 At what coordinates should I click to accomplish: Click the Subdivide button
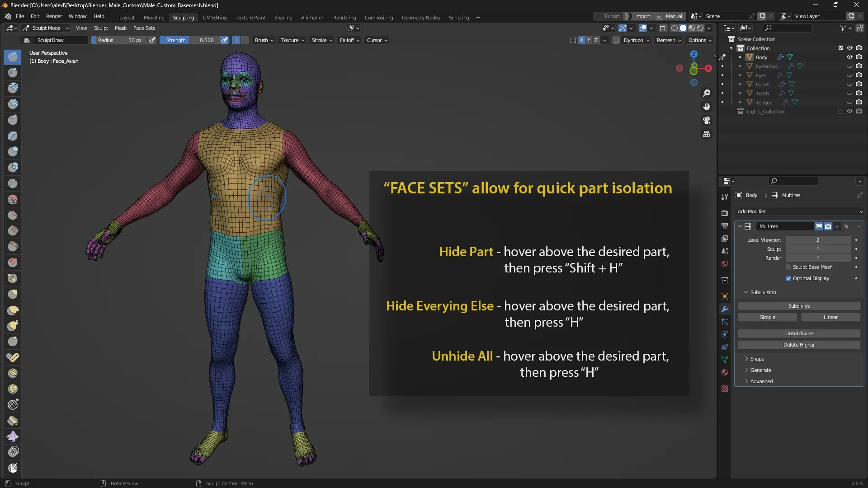pos(799,306)
